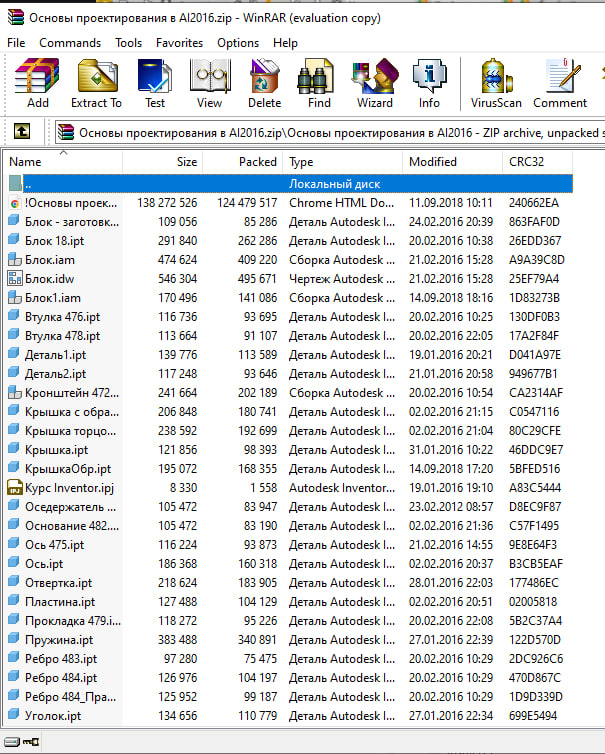Click the Comment toolbar icon

(x=562, y=76)
